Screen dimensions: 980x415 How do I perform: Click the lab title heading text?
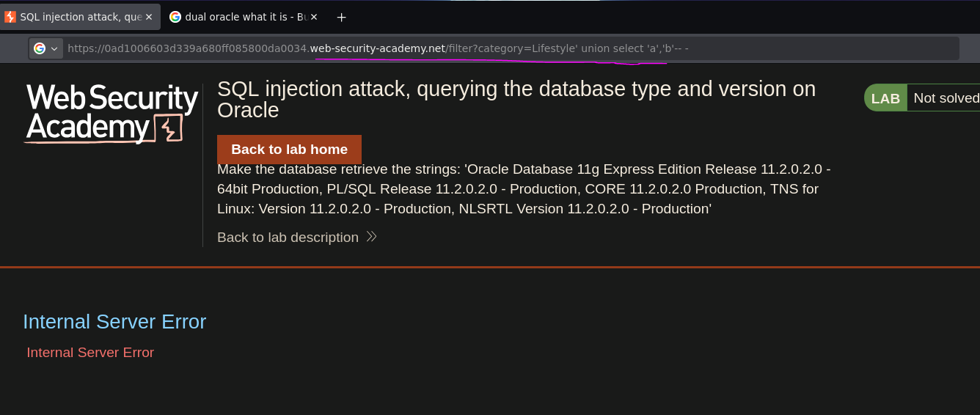516,100
